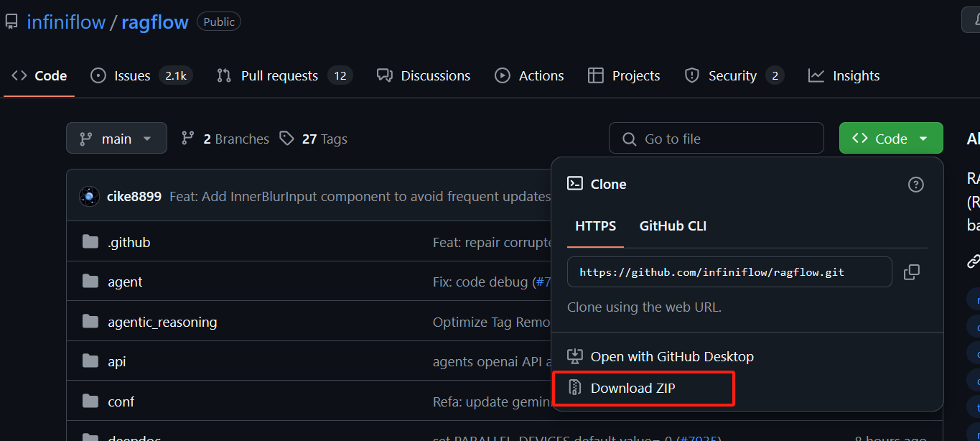This screenshot has width=980, height=441.
Task: Click the folder icon next to agentic_reasoning
Action: (x=90, y=322)
